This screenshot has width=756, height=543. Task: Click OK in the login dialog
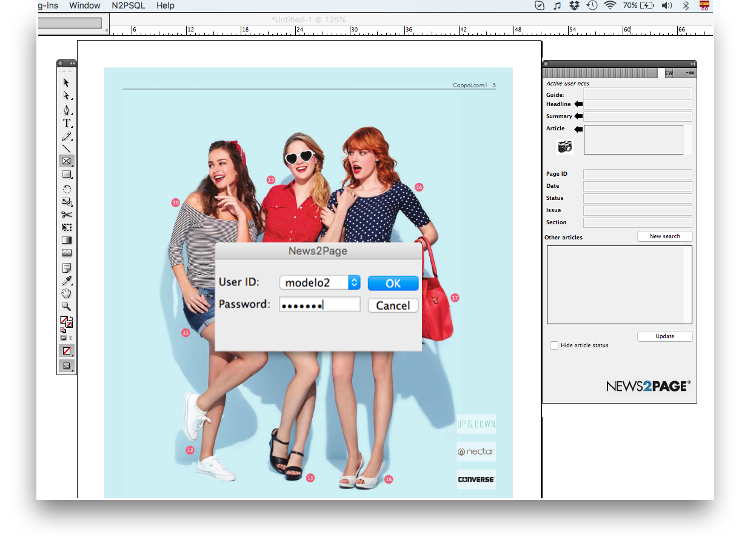pyautogui.click(x=393, y=283)
